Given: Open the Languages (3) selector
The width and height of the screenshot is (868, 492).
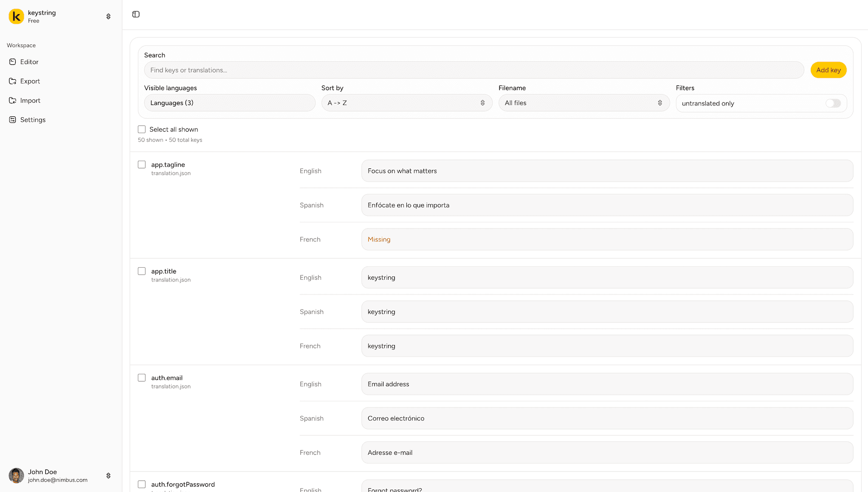Looking at the screenshot, I should (229, 103).
